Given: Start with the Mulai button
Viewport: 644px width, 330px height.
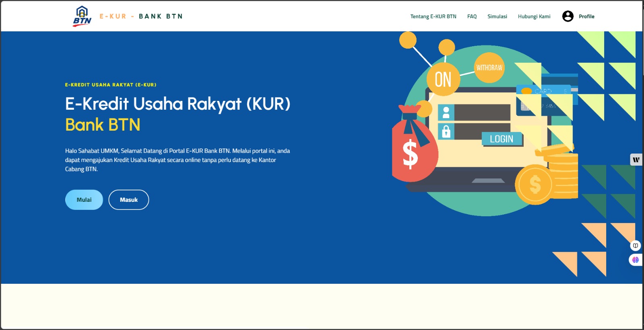Looking at the screenshot, I should 84,200.
